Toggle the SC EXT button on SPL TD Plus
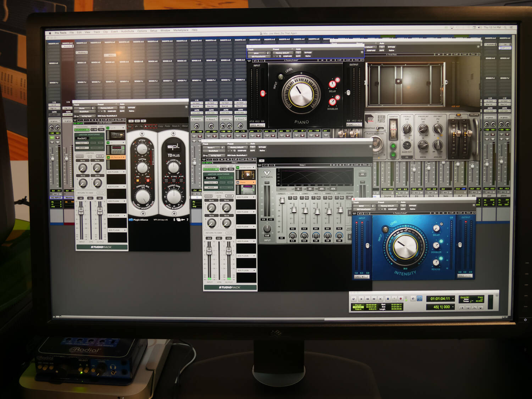The image size is (532, 399). (181, 181)
